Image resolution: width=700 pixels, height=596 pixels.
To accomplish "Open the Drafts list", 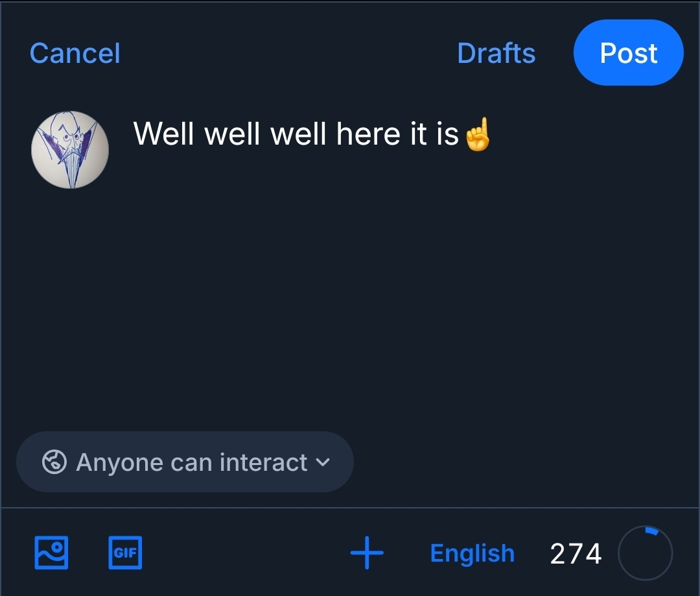I will click(496, 53).
